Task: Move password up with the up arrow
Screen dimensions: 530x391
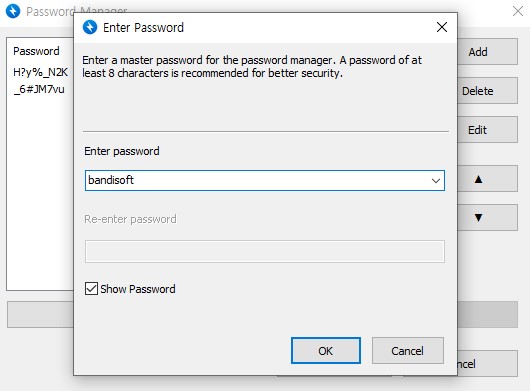Action: tap(487, 179)
